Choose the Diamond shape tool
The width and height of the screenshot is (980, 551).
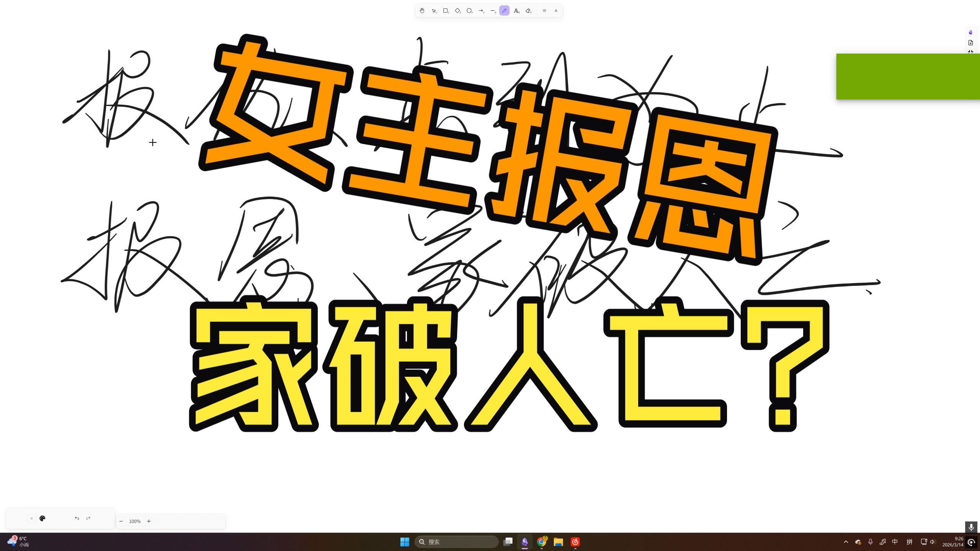click(457, 10)
